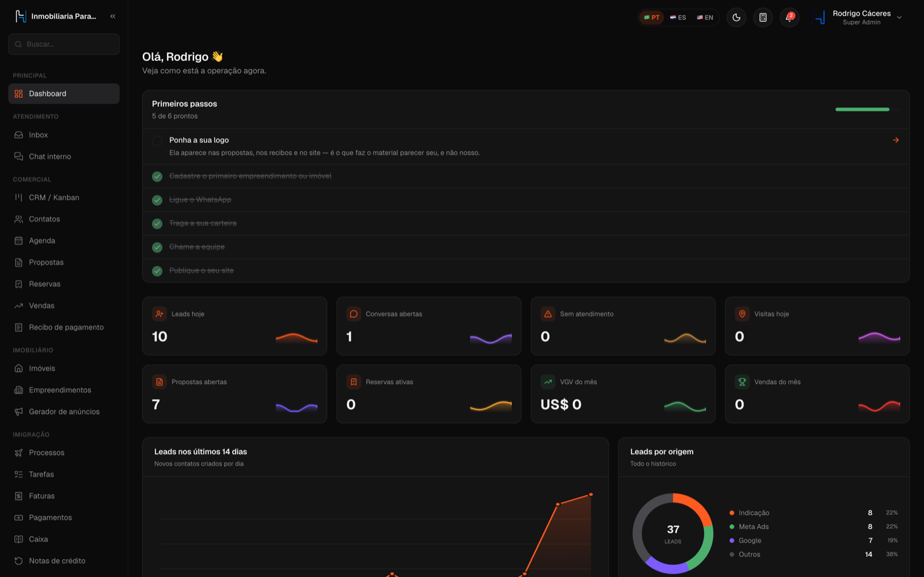Click the Notas de crédito refund icon
Image resolution: width=924 pixels, height=577 pixels.
18,560
